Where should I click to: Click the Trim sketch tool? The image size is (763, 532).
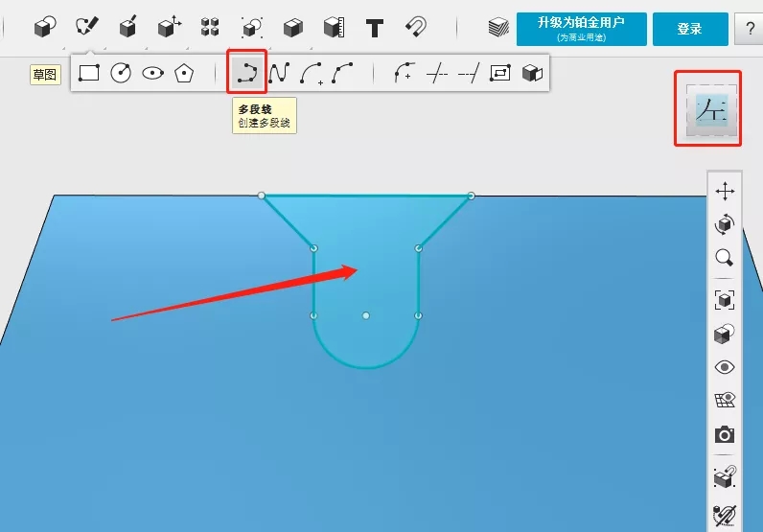point(437,73)
